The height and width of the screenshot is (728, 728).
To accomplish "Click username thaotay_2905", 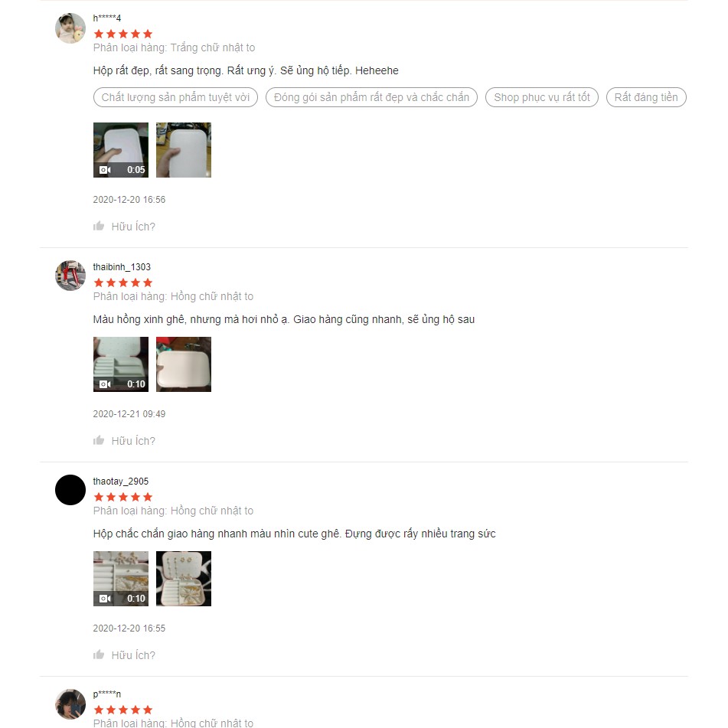I will [121, 482].
